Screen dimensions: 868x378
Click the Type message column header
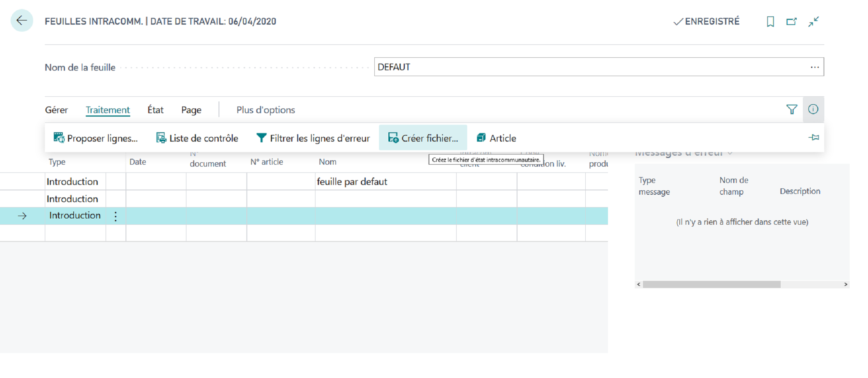tap(654, 186)
